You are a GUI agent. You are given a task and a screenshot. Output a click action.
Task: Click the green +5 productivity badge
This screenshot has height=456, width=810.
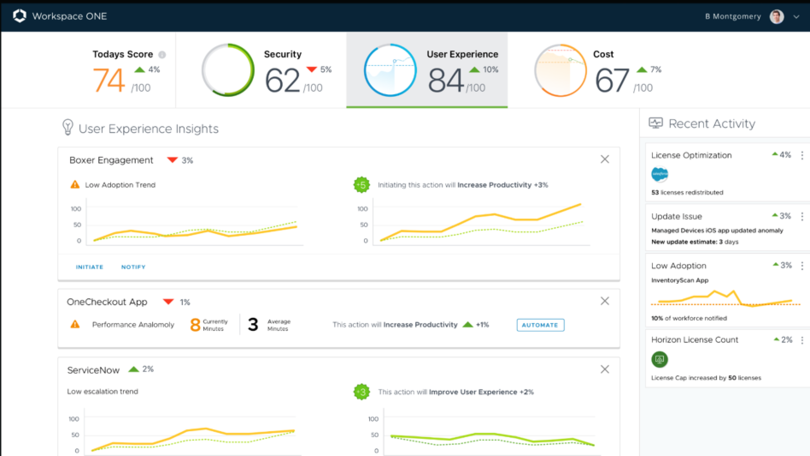point(362,184)
